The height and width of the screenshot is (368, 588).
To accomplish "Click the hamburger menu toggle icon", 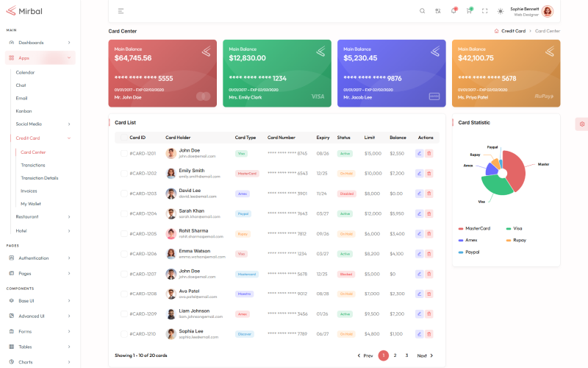I will tap(121, 11).
